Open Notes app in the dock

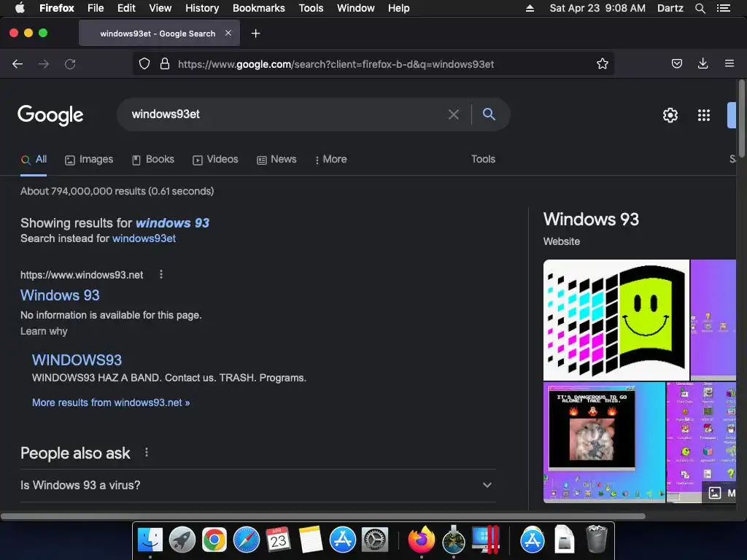311,540
